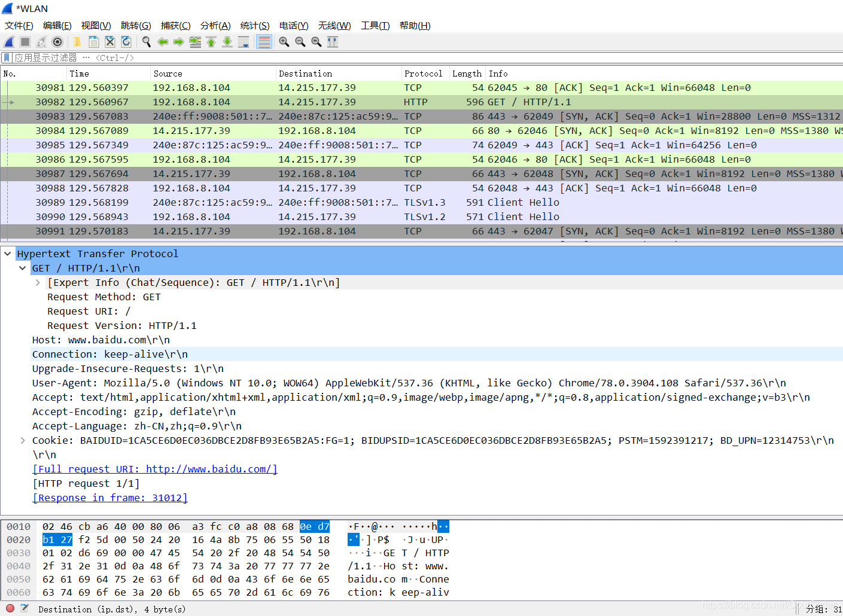Select packet 30981 ACK row
The width and height of the screenshot is (843, 616).
click(x=421, y=87)
